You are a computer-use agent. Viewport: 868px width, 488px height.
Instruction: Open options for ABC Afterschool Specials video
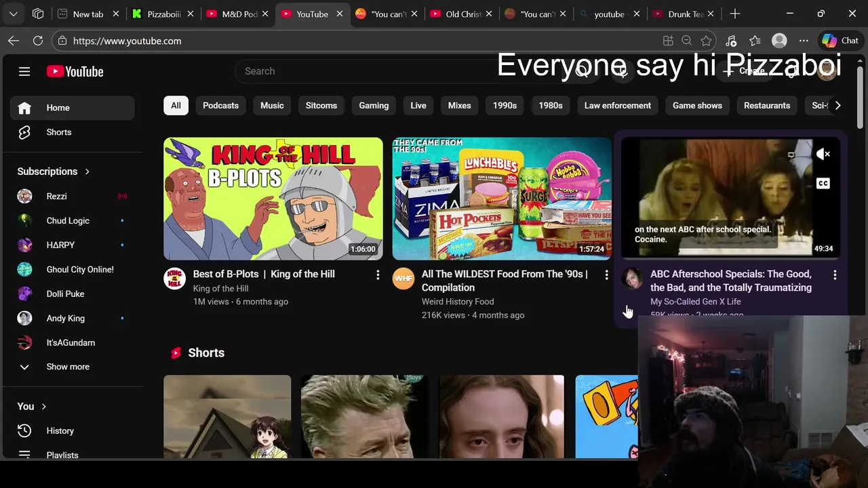[x=835, y=274]
